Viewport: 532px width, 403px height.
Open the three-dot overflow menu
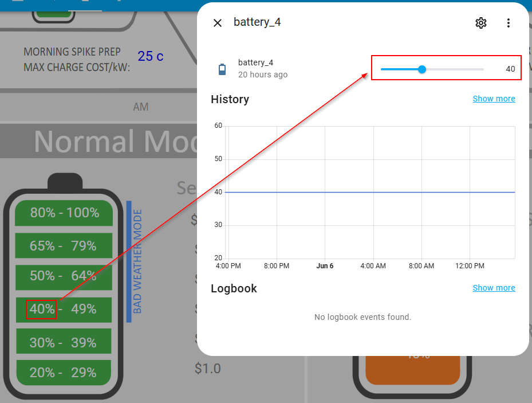[x=509, y=23]
